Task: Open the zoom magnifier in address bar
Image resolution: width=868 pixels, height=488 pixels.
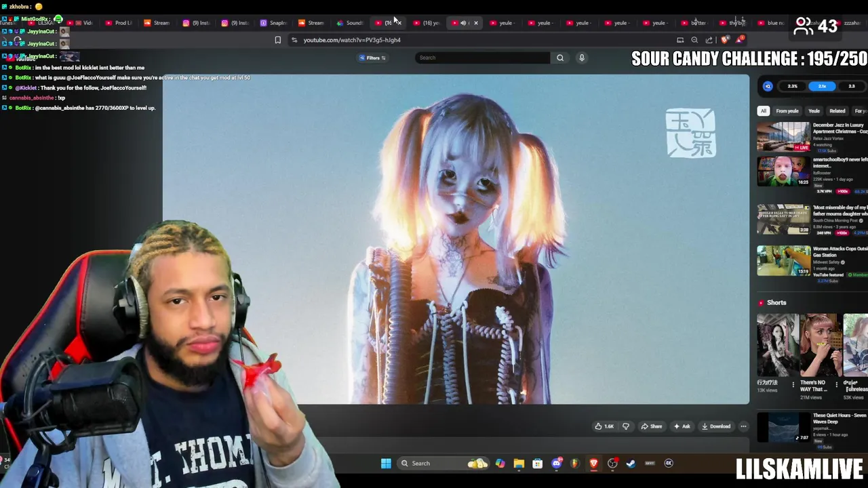Action: (694, 40)
